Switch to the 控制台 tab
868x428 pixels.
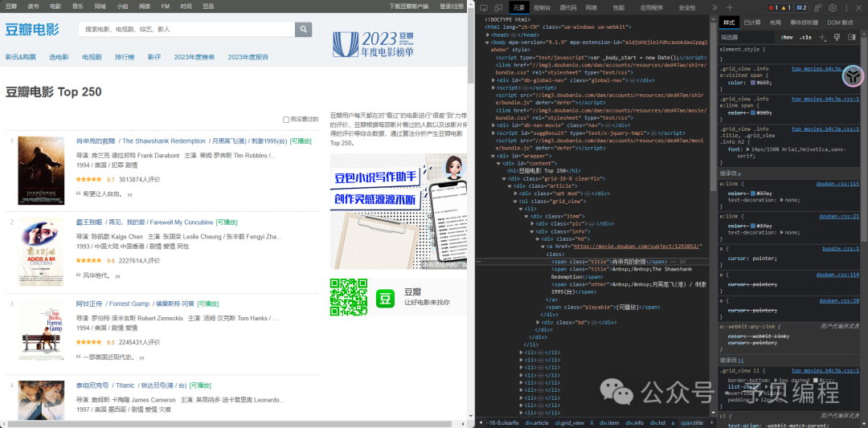click(542, 8)
